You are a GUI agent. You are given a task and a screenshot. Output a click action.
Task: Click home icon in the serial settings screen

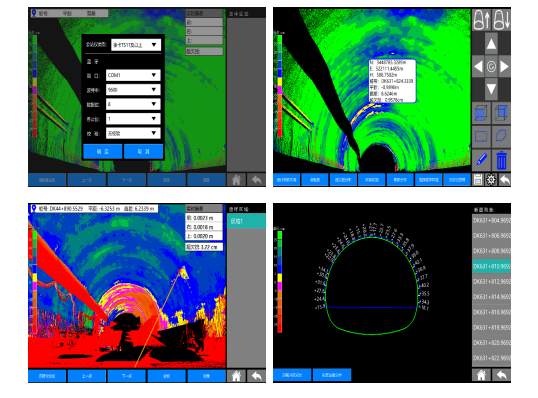click(236, 179)
